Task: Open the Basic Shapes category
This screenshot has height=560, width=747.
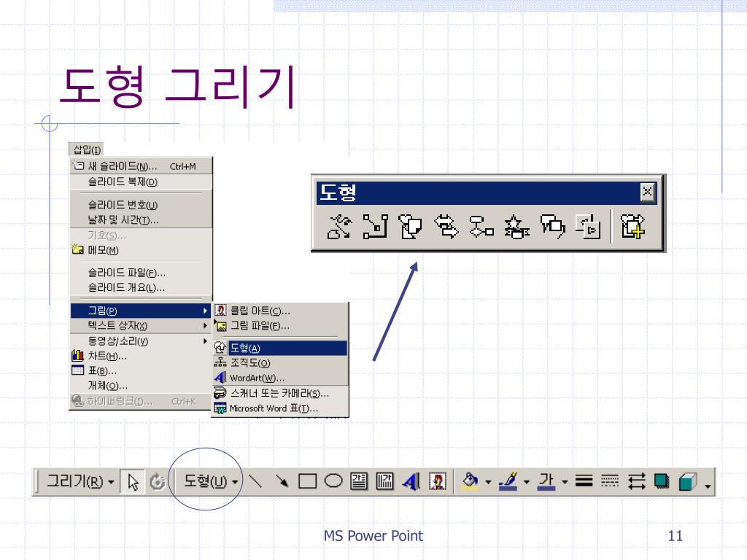Action: click(410, 226)
